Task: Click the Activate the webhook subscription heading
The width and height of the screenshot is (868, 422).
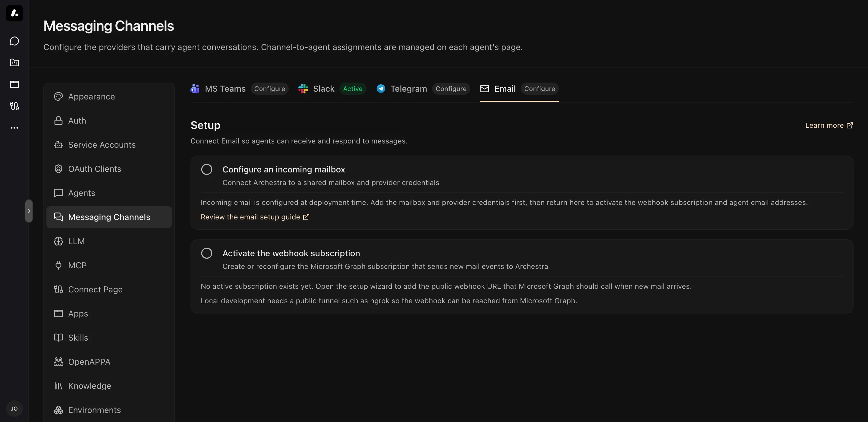Action: [x=291, y=253]
